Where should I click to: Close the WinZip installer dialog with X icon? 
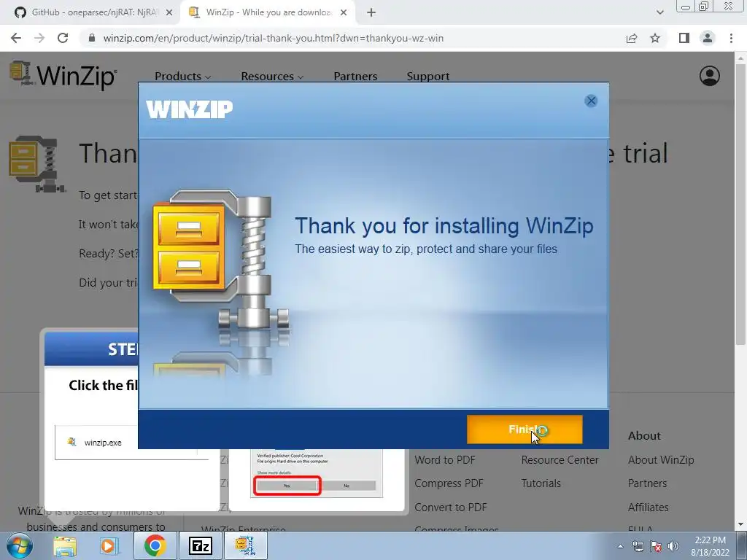591,101
